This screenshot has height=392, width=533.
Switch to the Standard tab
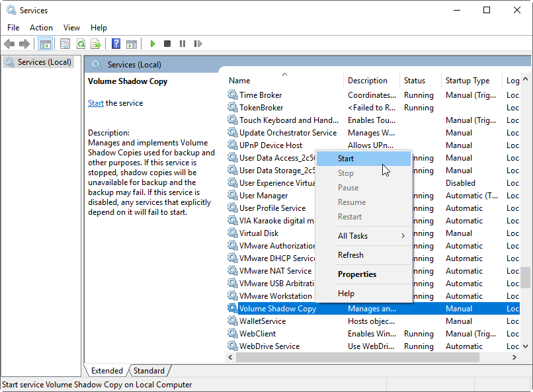149,371
